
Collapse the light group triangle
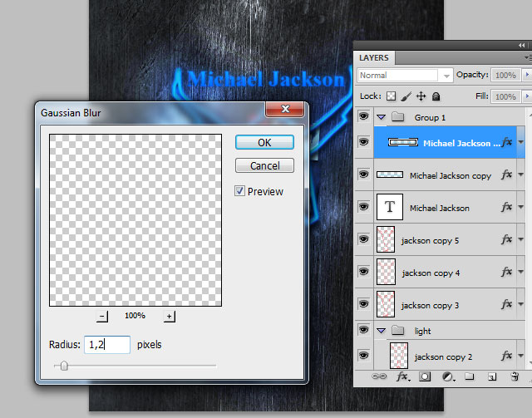pos(382,330)
